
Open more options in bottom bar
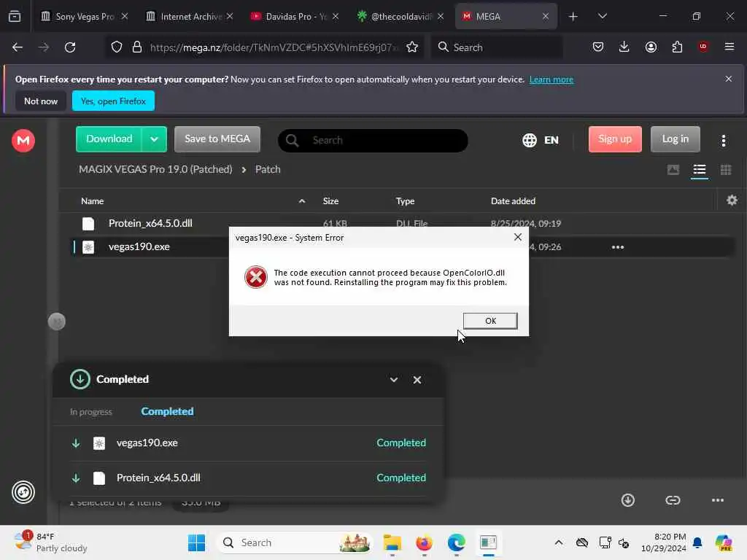718,500
